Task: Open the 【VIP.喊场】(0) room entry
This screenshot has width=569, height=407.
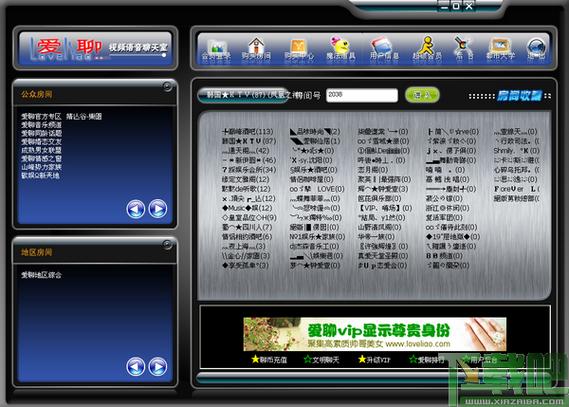Action: [x=385, y=208]
